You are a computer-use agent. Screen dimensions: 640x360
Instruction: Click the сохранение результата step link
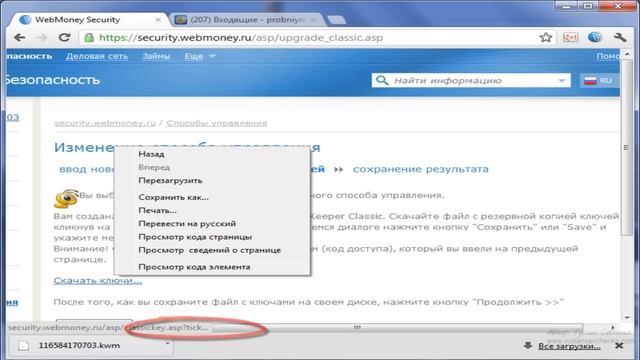coord(420,169)
